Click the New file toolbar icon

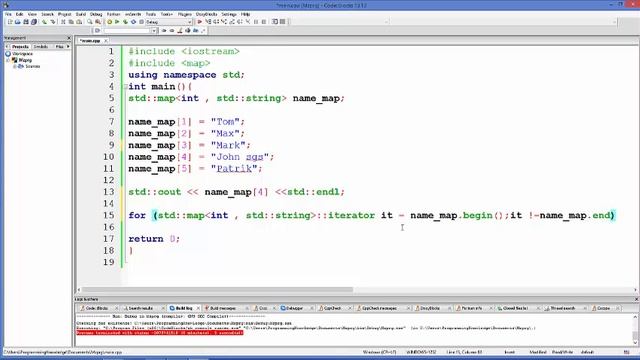10,22
